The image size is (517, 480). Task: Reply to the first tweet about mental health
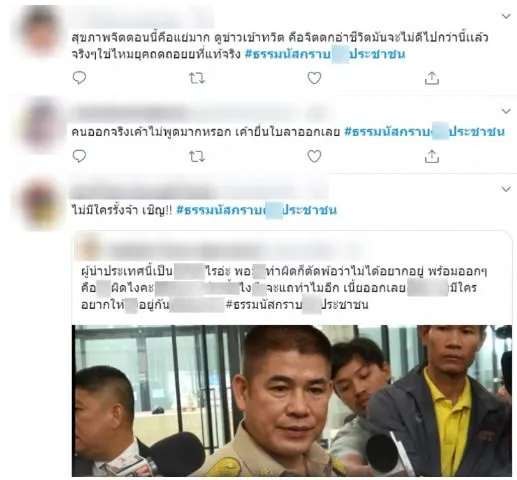coord(79,78)
